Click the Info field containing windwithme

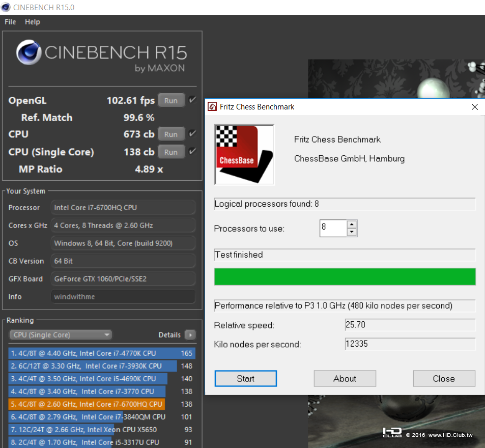(123, 297)
